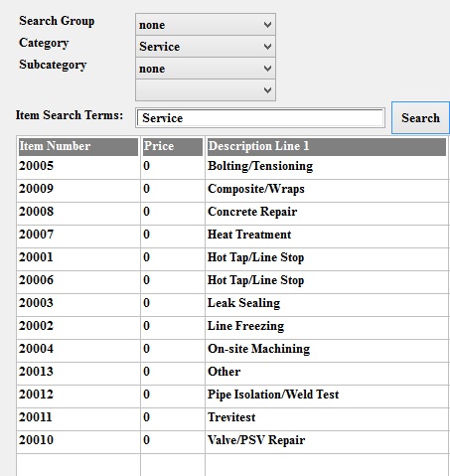The height and width of the screenshot is (476, 450).
Task: Select the Heat Treatment item
Action: [x=232, y=235]
